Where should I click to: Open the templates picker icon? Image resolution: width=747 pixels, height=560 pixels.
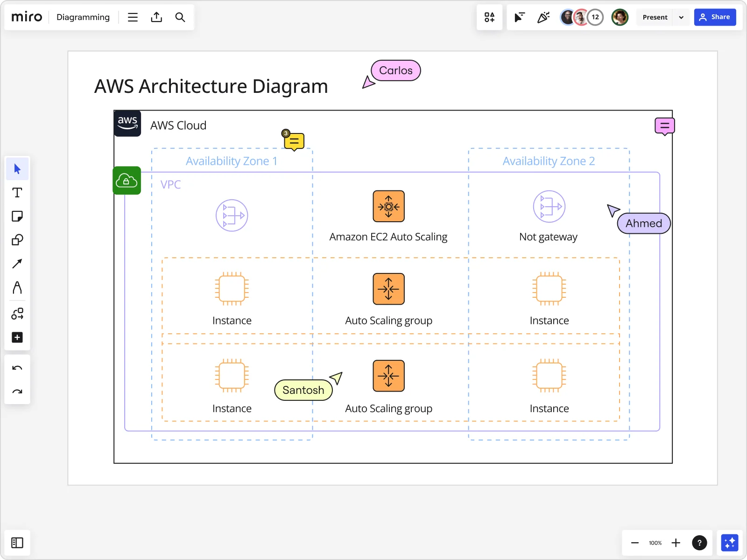point(490,17)
